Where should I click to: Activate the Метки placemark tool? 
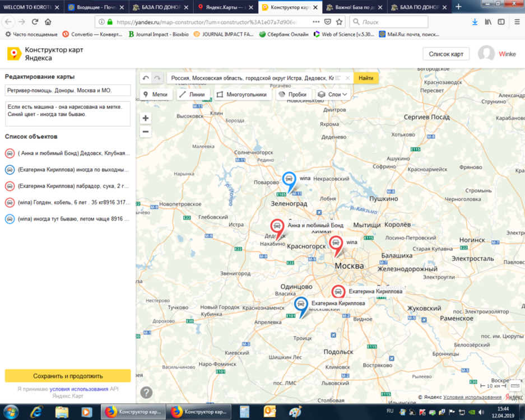(x=155, y=95)
